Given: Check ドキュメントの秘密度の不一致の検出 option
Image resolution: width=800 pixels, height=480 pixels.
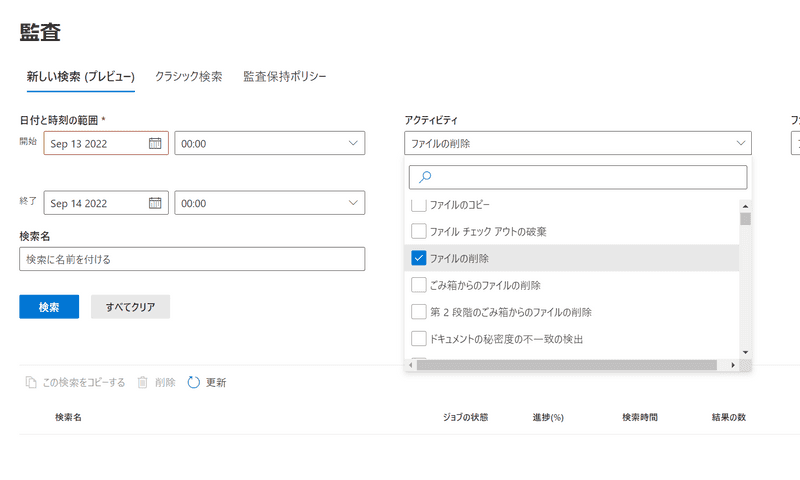Looking at the screenshot, I should point(419,339).
